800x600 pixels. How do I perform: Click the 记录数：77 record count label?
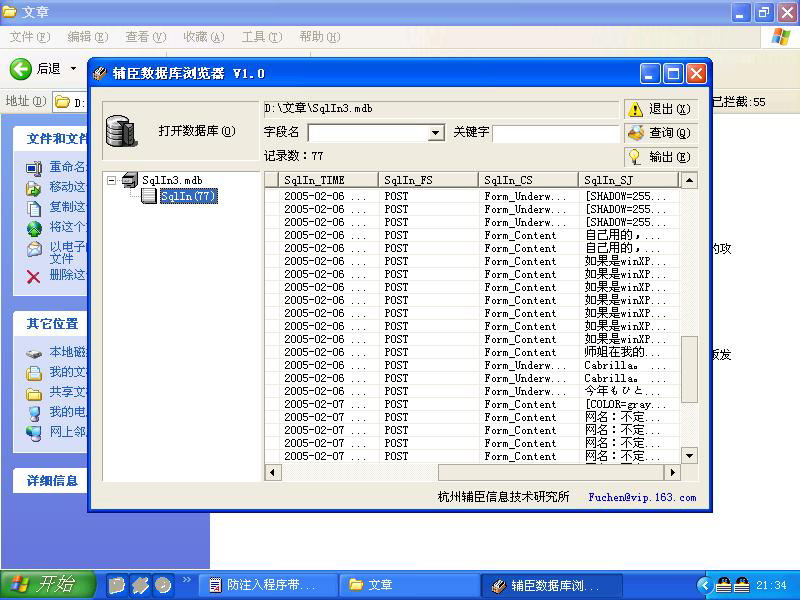[293, 156]
